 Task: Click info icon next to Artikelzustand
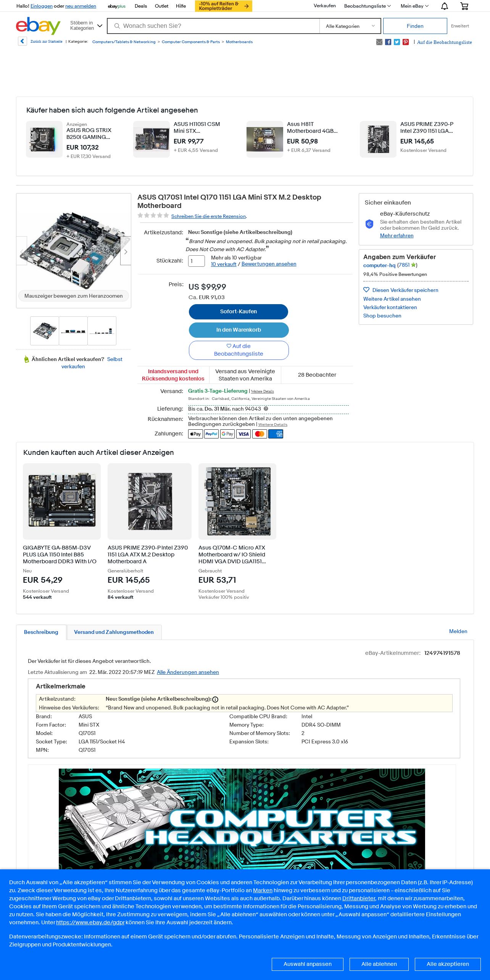point(215,700)
